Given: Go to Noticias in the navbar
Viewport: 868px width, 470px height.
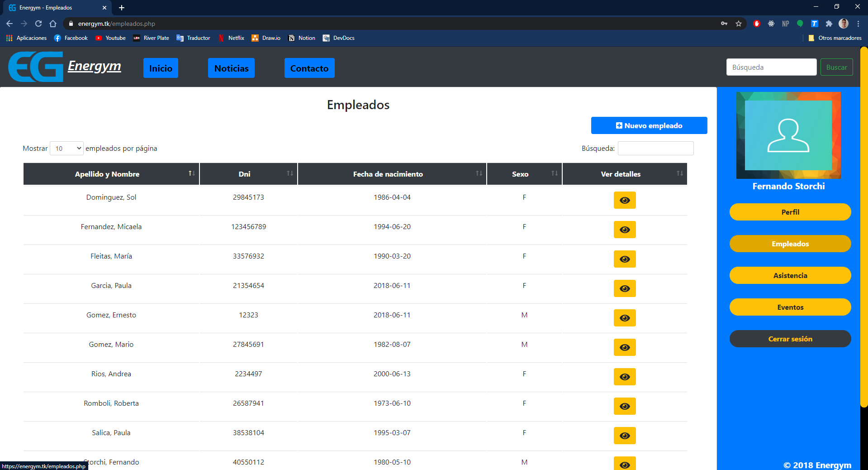Looking at the screenshot, I should (231, 68).
